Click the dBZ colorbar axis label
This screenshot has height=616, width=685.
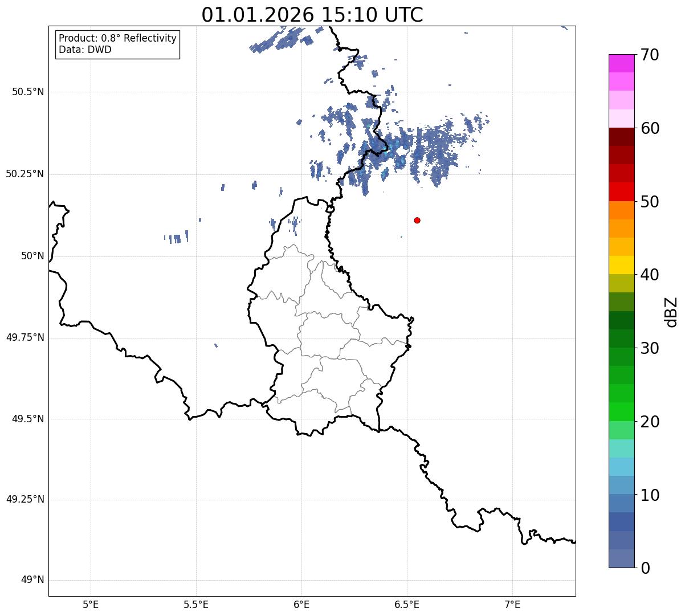671,312
